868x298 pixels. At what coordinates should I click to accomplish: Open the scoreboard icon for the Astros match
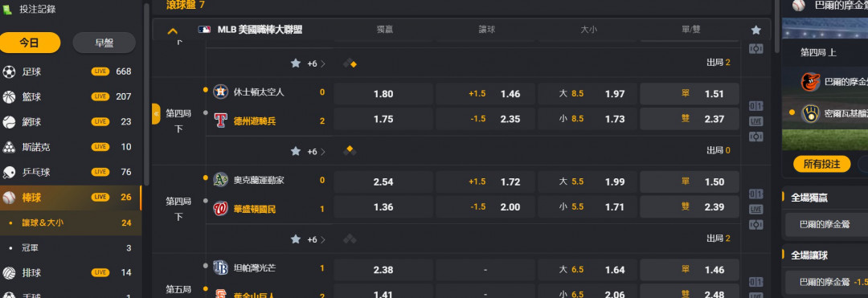click(x=755, y=106)
